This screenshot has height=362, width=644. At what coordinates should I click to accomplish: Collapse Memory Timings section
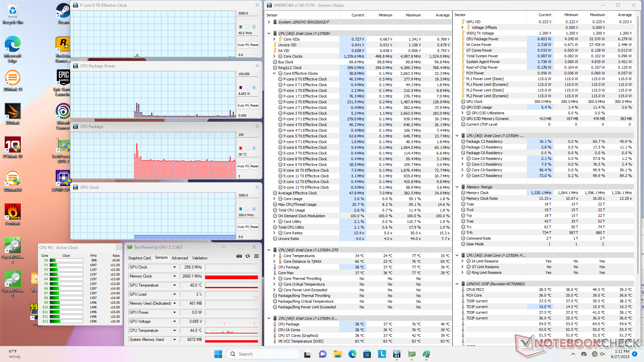click(457, 187)
